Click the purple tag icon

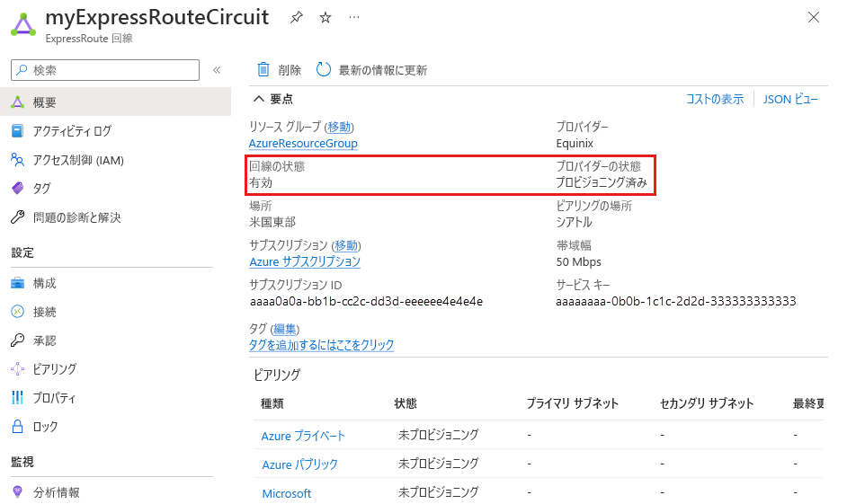click(x=17, y=188)
